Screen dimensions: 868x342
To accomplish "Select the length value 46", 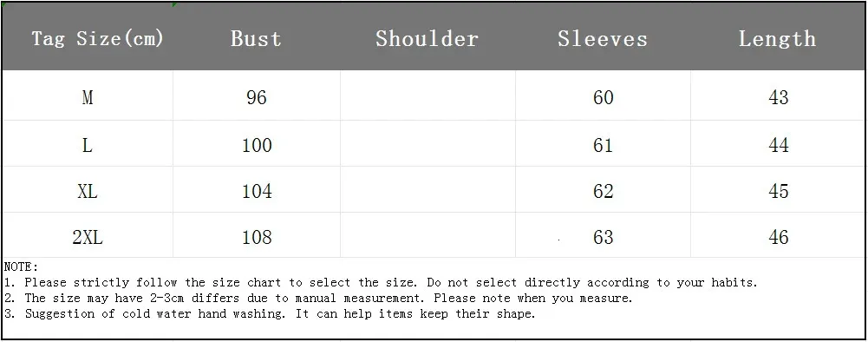I will click(x=779, y=237).
